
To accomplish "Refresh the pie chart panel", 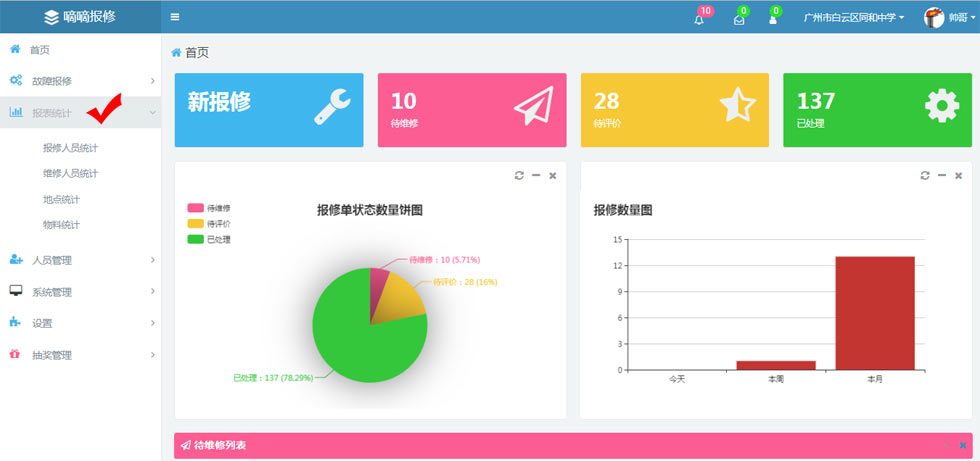I will (519, 176).
